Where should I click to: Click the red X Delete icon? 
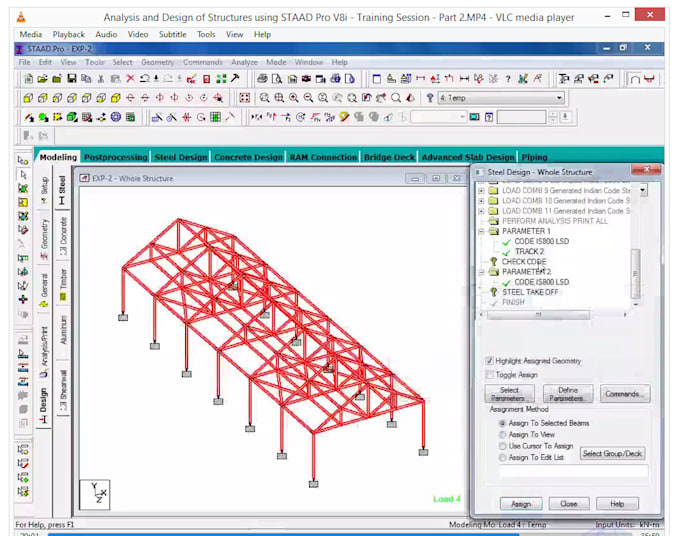pos(130,79)
